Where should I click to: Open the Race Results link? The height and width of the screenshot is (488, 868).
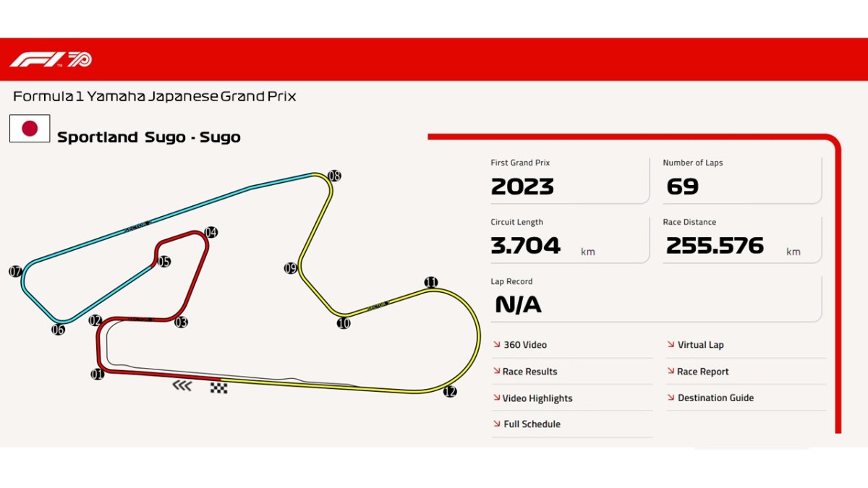coord(529,372)
